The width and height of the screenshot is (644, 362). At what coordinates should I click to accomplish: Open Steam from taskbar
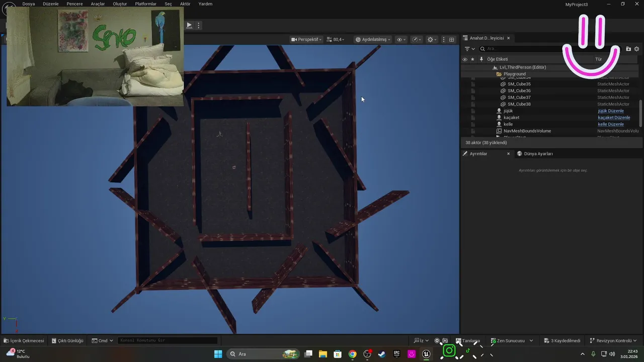382,354
